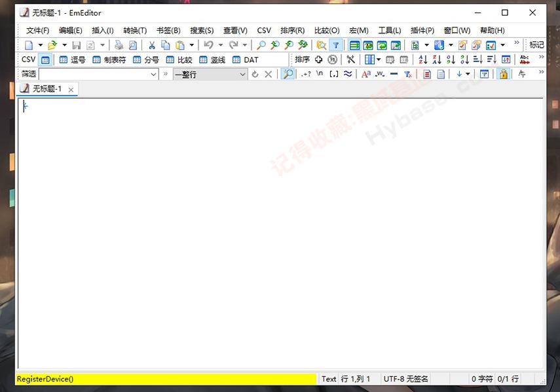Print the document with the printer icon

click(119, 45)
